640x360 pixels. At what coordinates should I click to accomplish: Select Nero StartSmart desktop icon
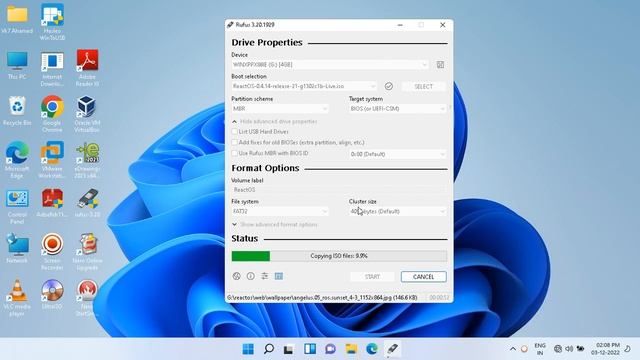[87, 298]
